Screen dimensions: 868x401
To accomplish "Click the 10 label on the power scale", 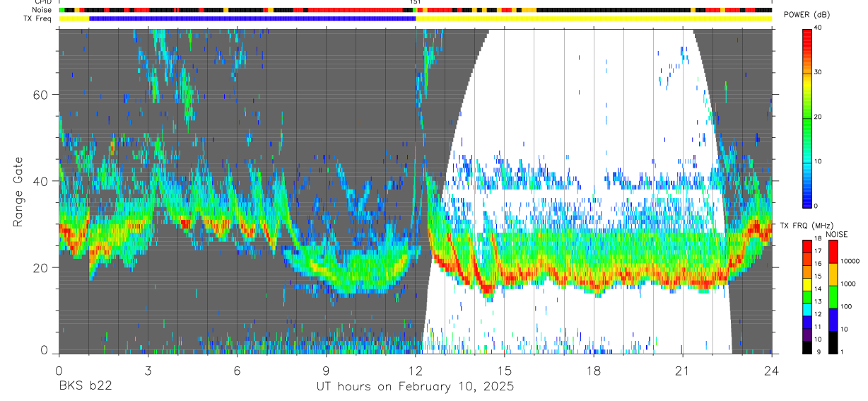I will (819, 161).
